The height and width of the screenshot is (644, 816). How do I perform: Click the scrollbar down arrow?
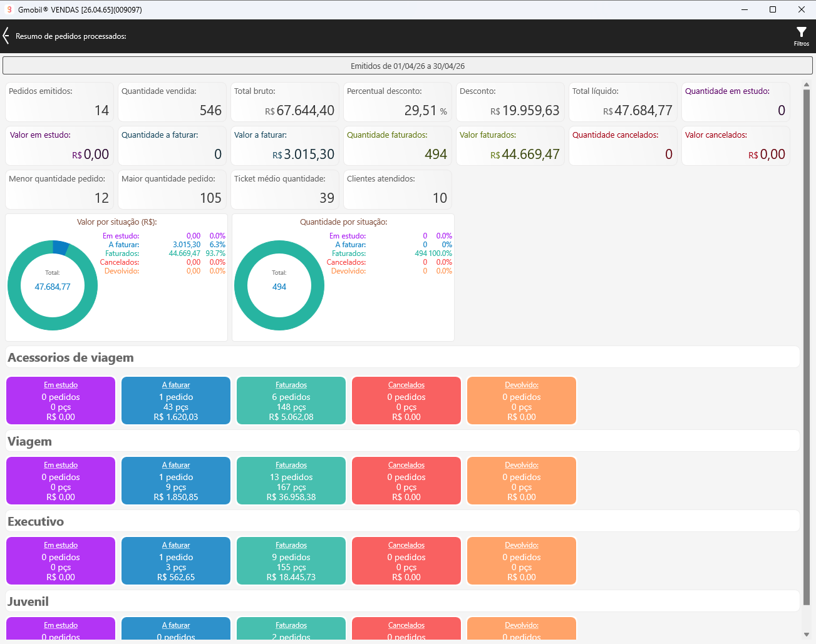click(807, 634)
